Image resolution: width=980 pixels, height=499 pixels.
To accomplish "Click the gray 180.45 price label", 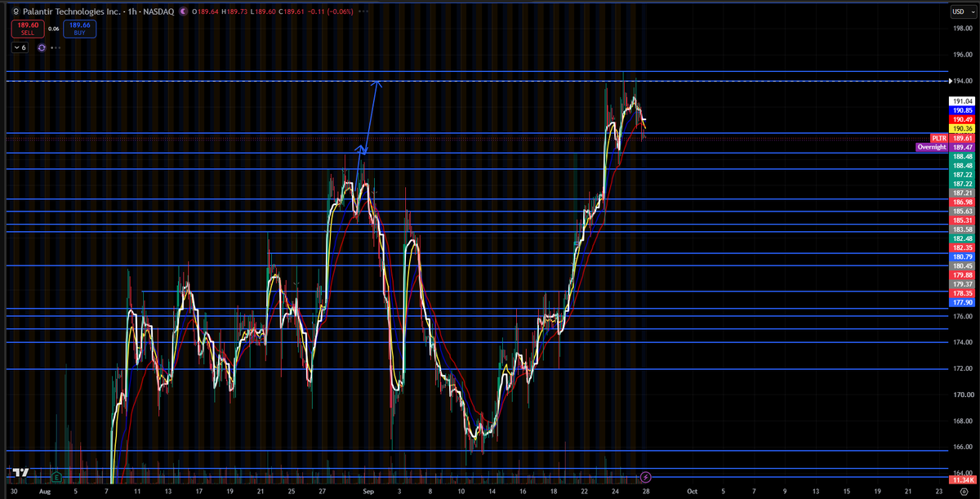I will (960, 265).
